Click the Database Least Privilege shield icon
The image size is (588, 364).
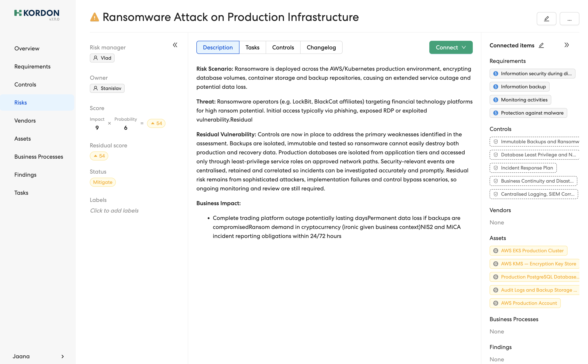coord(496,155)
